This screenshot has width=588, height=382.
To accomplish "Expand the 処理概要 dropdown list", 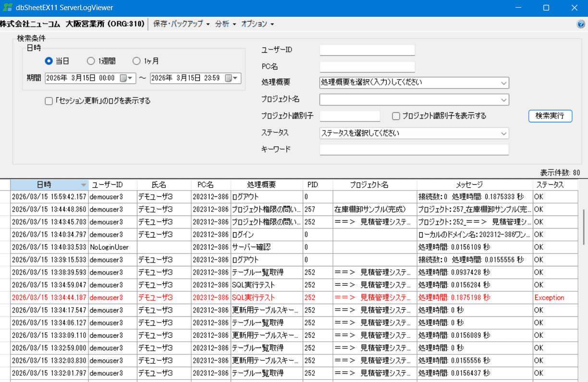I will 503,83.
